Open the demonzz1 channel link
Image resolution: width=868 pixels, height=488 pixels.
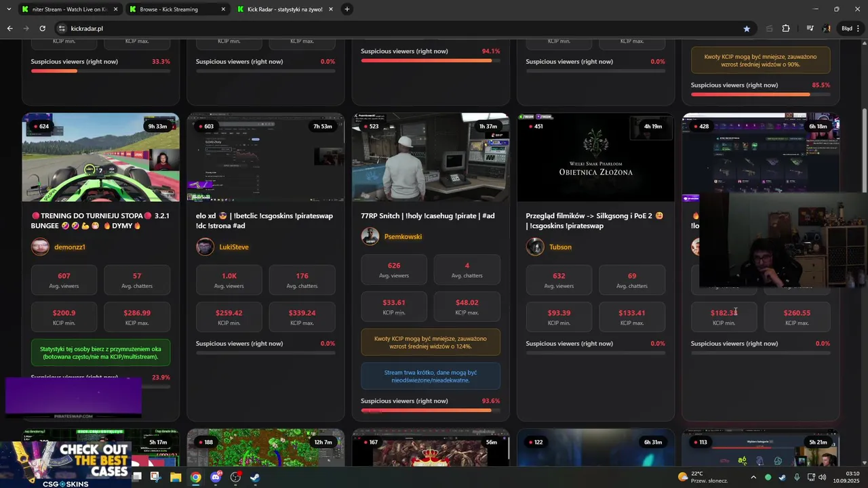point(69,247)
